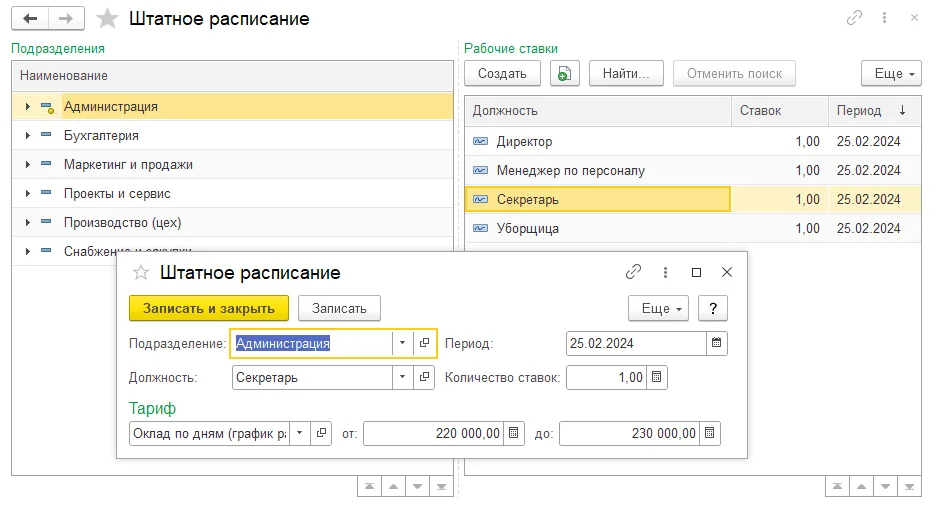Go forward with the right arrow button
The width and height of the screenshot is (940, 508).
[x=66, y=19]
